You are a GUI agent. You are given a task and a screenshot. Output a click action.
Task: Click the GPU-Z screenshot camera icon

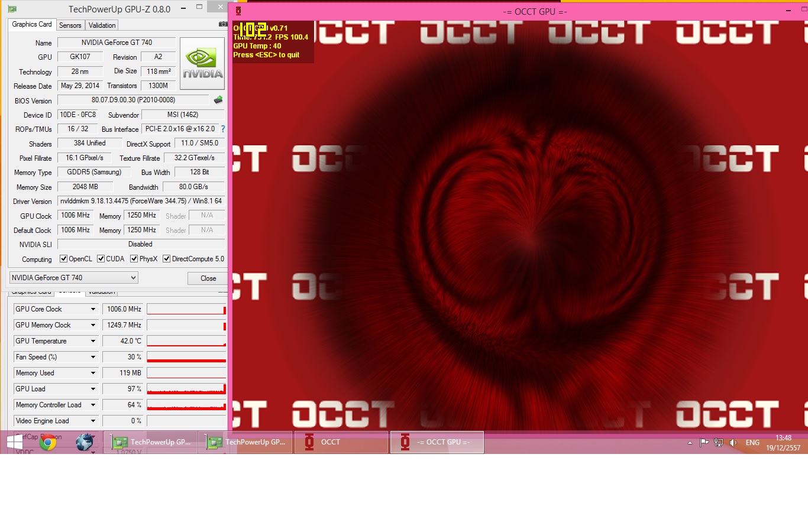click(x=223, y=24)
